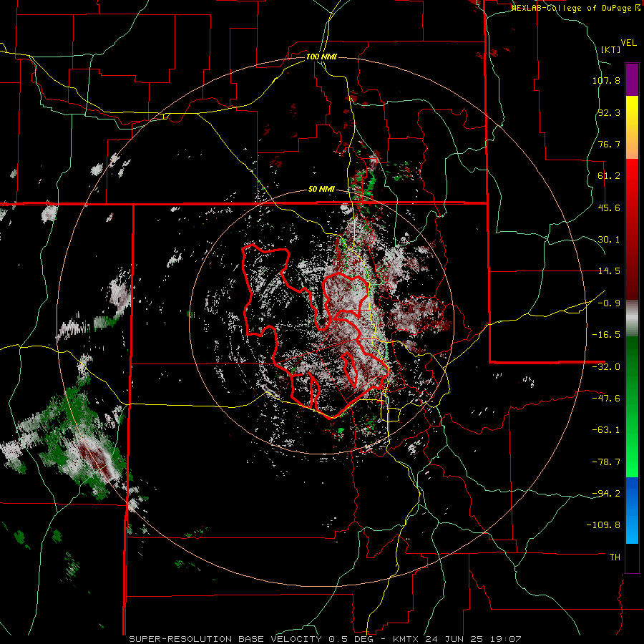Click the purple segment of the velocity color bar
The image size is (644, 644).
coord(632,79)
